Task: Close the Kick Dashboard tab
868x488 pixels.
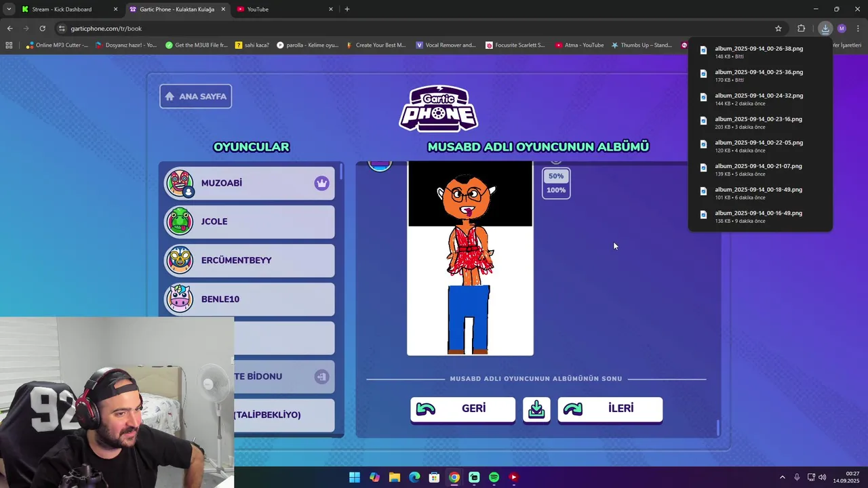Action: click(x=115, y=9)
